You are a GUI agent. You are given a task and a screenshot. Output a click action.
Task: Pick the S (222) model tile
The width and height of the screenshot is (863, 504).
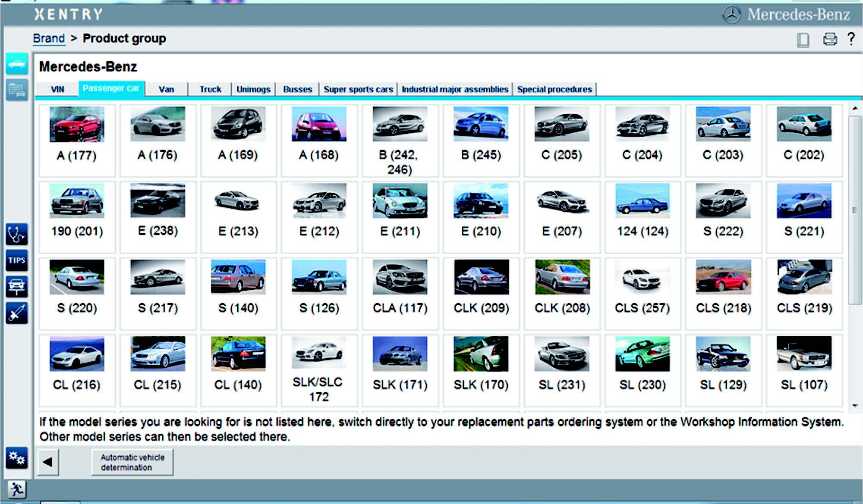723,217
